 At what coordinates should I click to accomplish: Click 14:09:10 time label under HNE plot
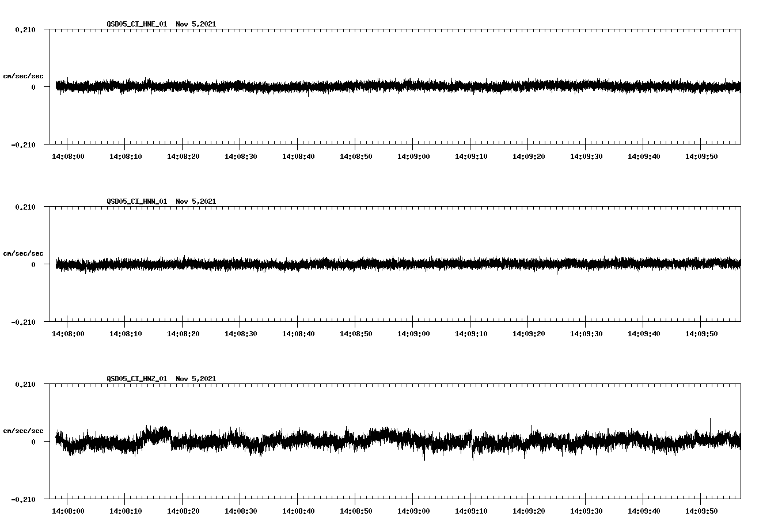pyautogui.click(x=471, y=157)
